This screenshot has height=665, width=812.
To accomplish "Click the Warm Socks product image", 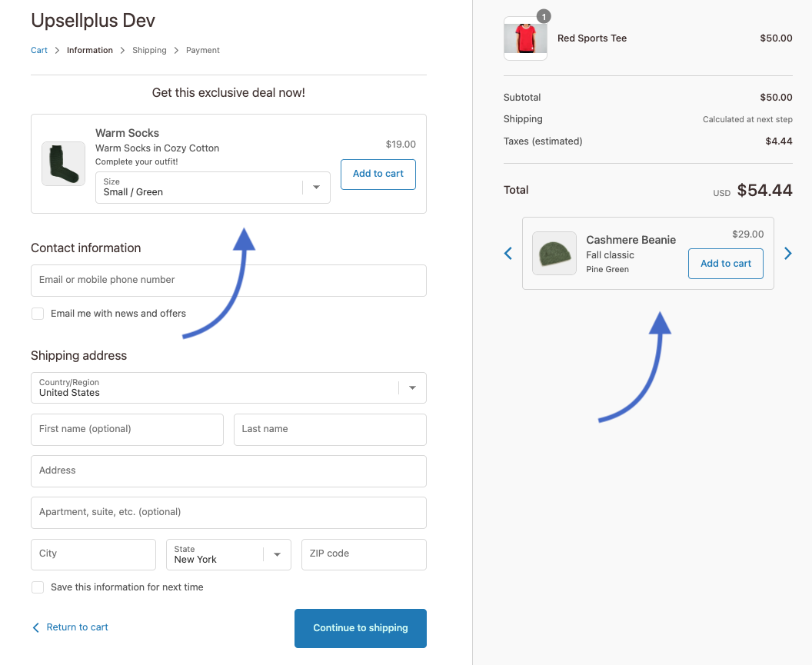I will [x=63, y=164].
